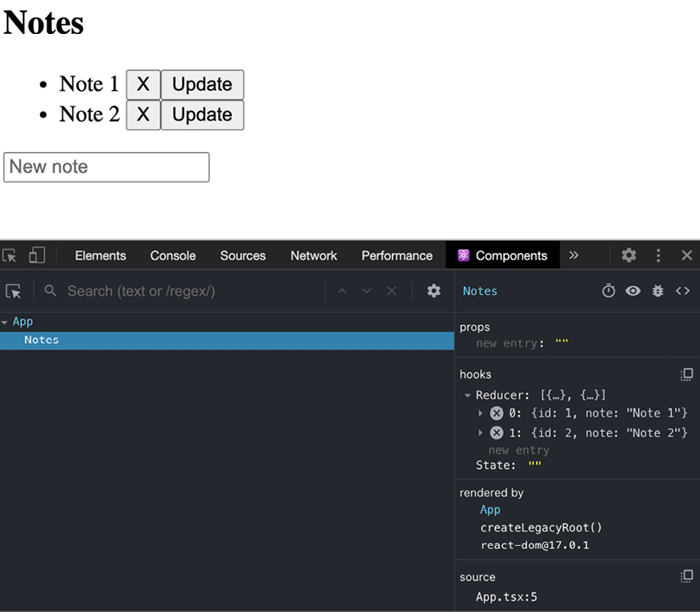The image size is (700, 612).
Task: Click the Update button next to Note 1
Action: pyautogui.click(x=202, y=84)
